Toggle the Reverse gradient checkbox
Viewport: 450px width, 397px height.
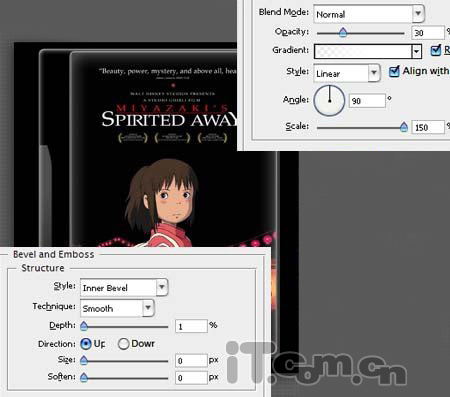coord(436,50)
